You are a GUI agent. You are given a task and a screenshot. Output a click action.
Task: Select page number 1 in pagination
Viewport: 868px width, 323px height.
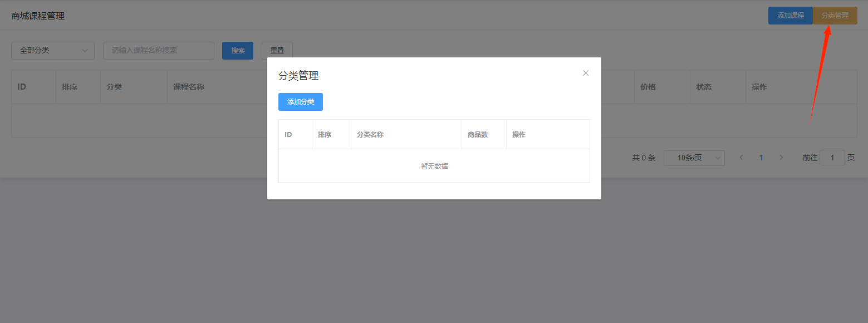click(761, 158)
